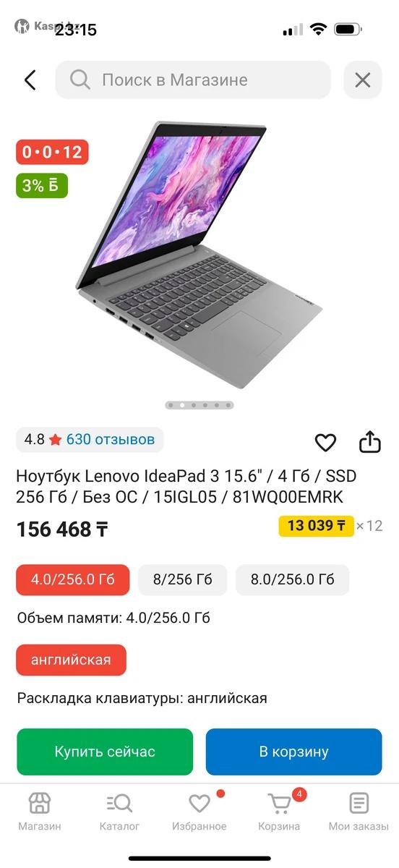Open the Корзина cart icon
Image resolution: width=399 pixels, height=868 pixels.
[x=279, y=804]
